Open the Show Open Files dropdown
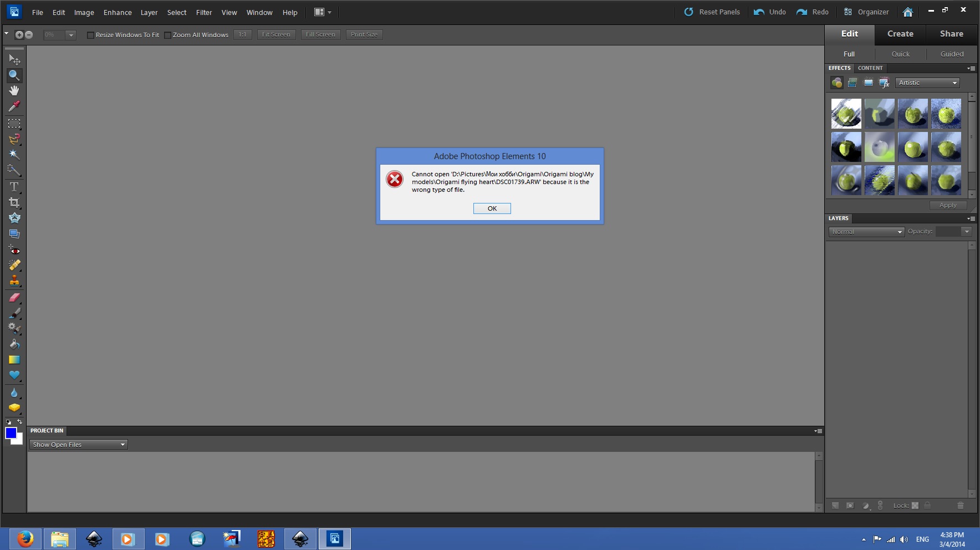 (x=79, y=445)
